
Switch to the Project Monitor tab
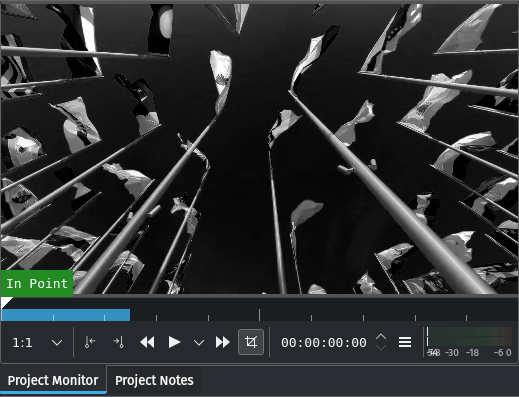point(53,380)
